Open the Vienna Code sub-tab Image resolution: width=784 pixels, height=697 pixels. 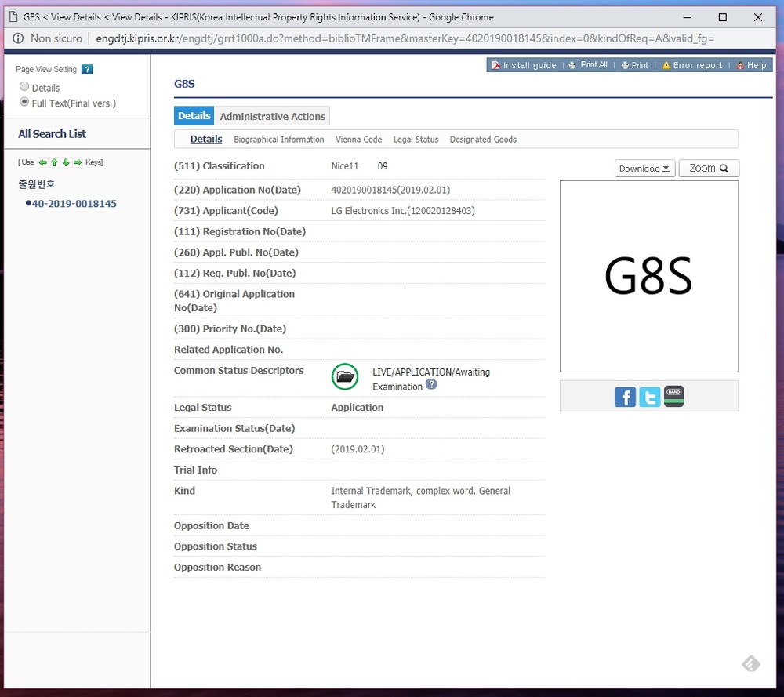(358, 140)
